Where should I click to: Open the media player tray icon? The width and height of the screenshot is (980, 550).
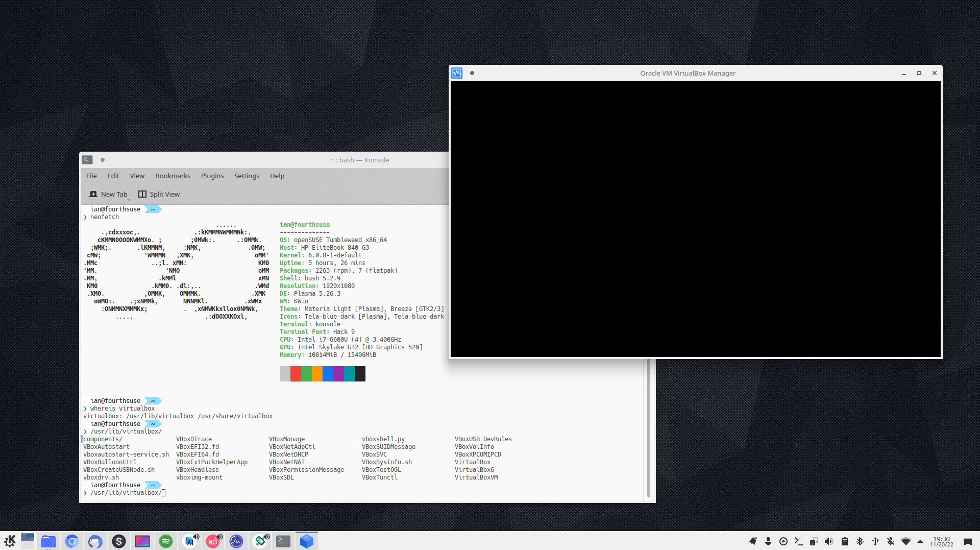783,541
